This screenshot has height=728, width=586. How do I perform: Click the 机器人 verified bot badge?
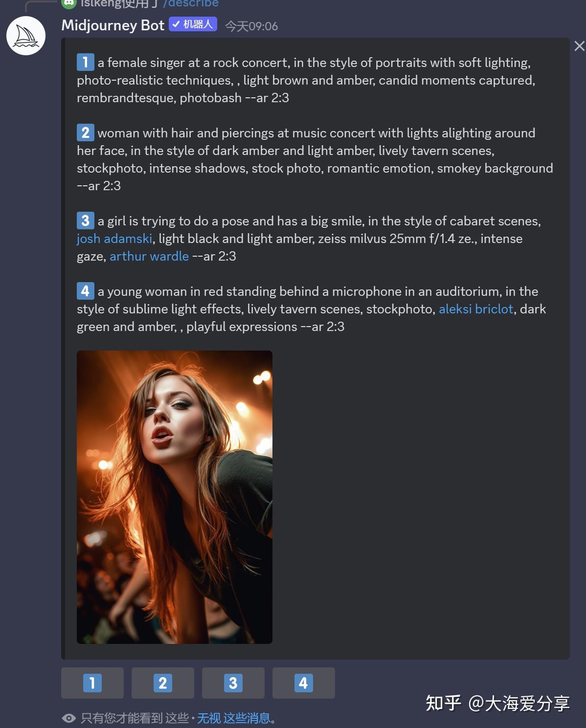click(x=193, y=24)
